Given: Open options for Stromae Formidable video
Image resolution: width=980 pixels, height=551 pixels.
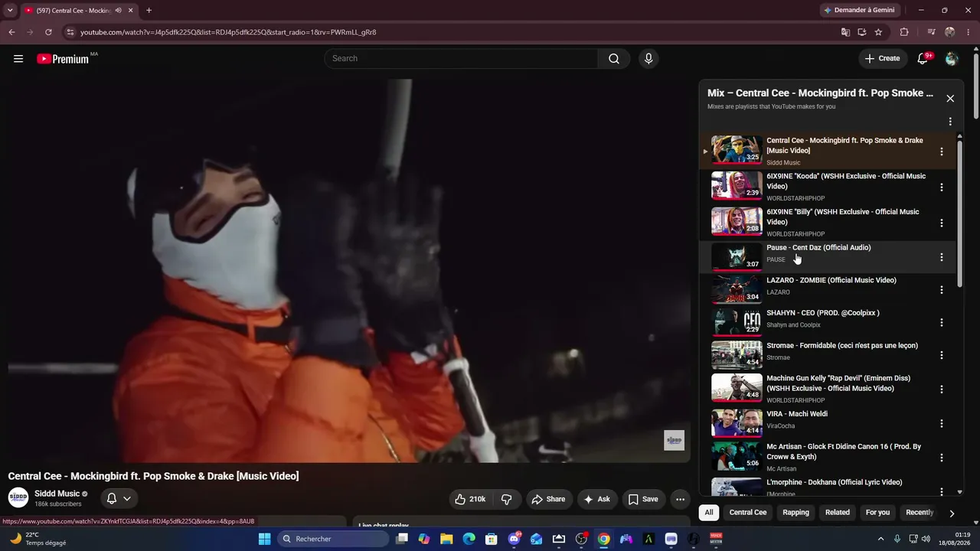Looking at the screenshot, I should (x=942, y=355).
